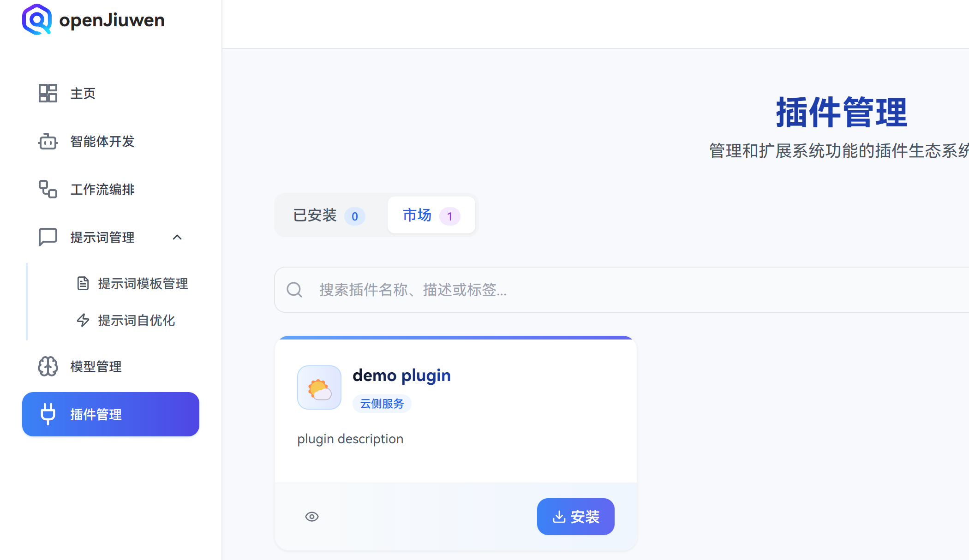The image size is (969, 560).
Task: Click the demo plugin weather thumbnail
Action: (319, 387)
